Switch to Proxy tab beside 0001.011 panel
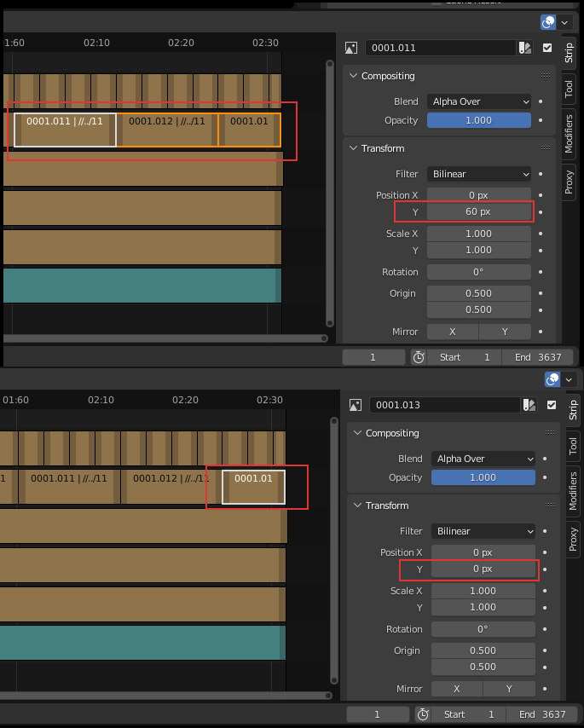This screenshot has height=728, width=584. click(569, 182)
